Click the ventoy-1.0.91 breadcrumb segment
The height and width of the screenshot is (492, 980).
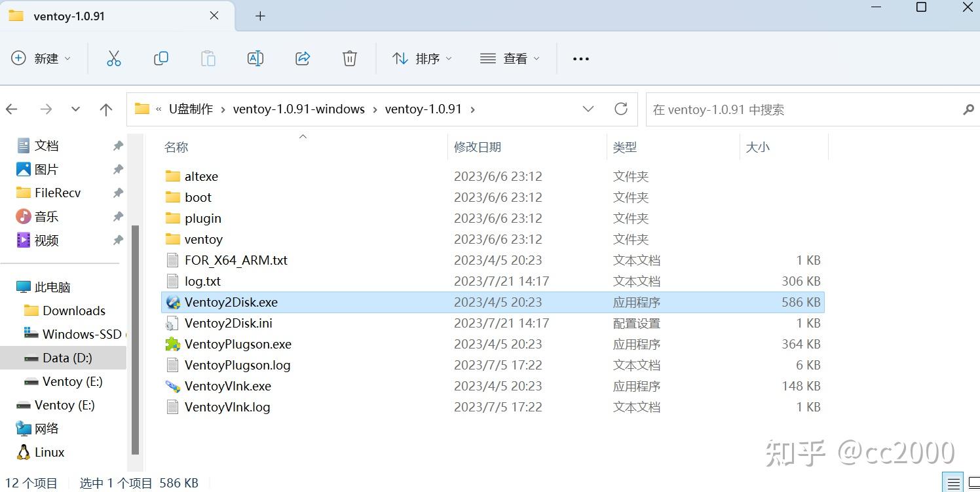click(423, 109)
